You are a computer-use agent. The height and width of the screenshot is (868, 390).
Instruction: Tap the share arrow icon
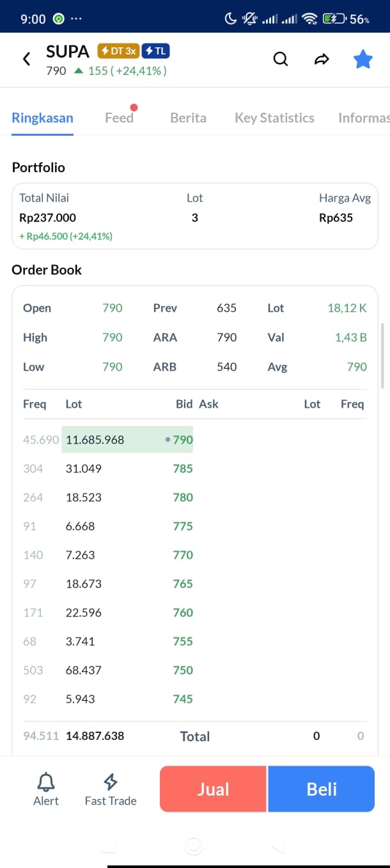coord(322,60)
